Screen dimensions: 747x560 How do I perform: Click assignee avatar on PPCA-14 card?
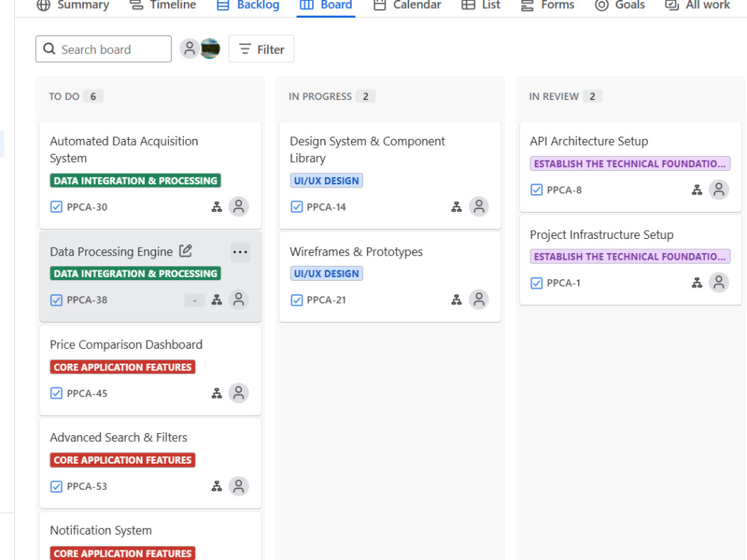tap(479, 207)
